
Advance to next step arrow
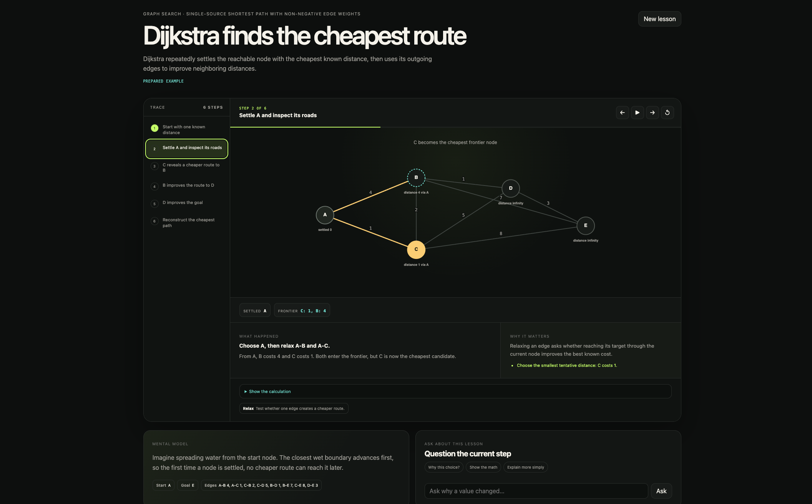click(x=652, y=113)
